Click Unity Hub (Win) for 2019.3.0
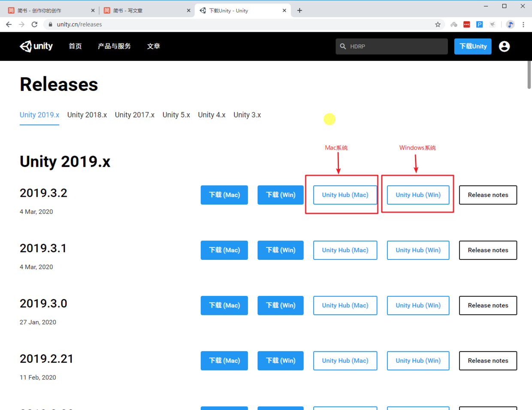The height and width of the screenshot is (410, 532). click(x=418, y=305)
